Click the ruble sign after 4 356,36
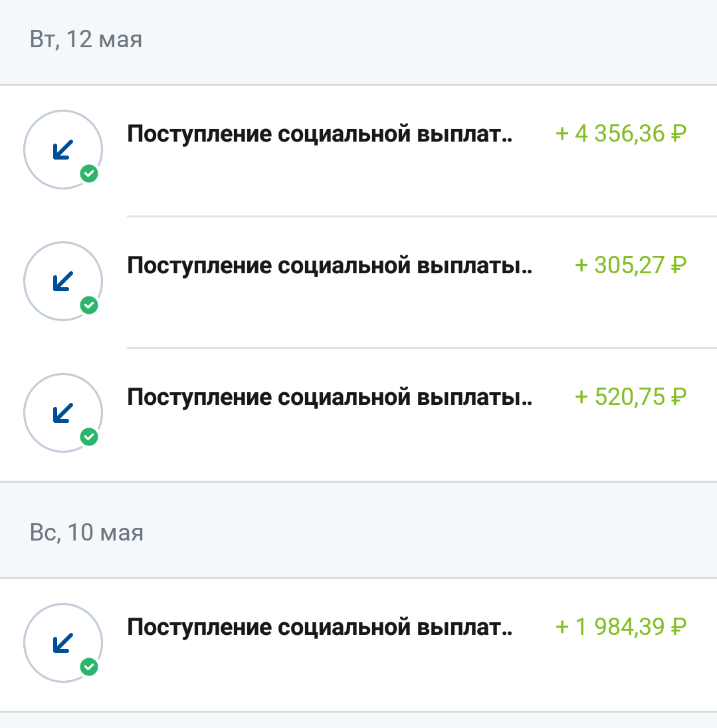 tap(678, 134)
